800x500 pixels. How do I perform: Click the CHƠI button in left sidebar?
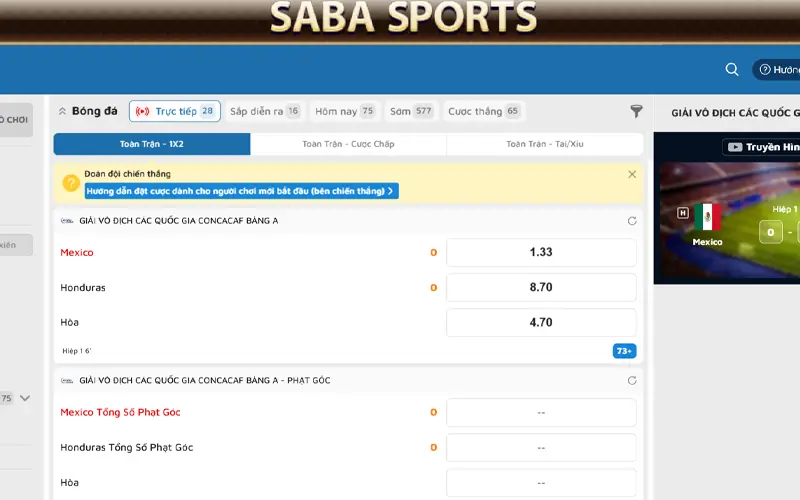16,120
